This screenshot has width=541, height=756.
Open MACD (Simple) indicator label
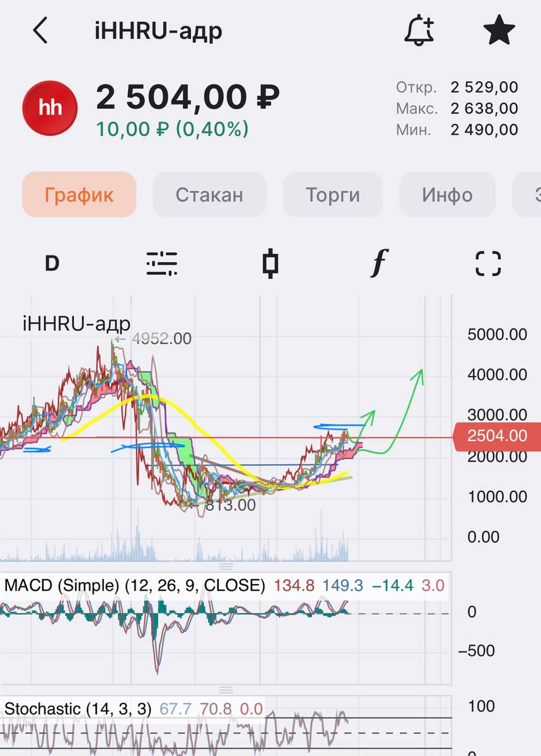(134, 585)
